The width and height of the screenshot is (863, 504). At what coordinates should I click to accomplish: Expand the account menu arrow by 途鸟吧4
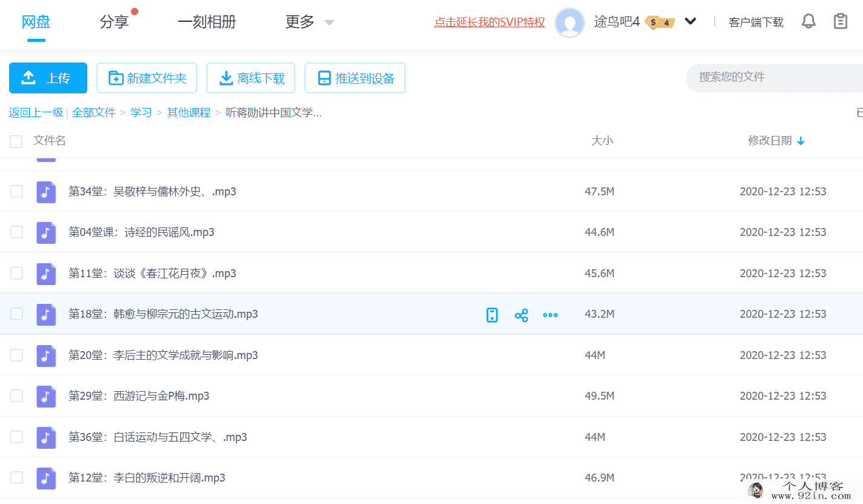690,22
